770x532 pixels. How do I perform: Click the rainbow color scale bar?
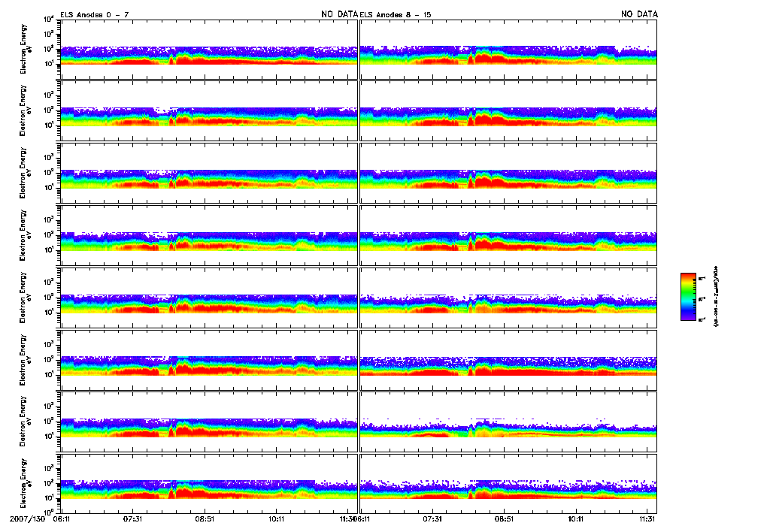click(688, 297)
